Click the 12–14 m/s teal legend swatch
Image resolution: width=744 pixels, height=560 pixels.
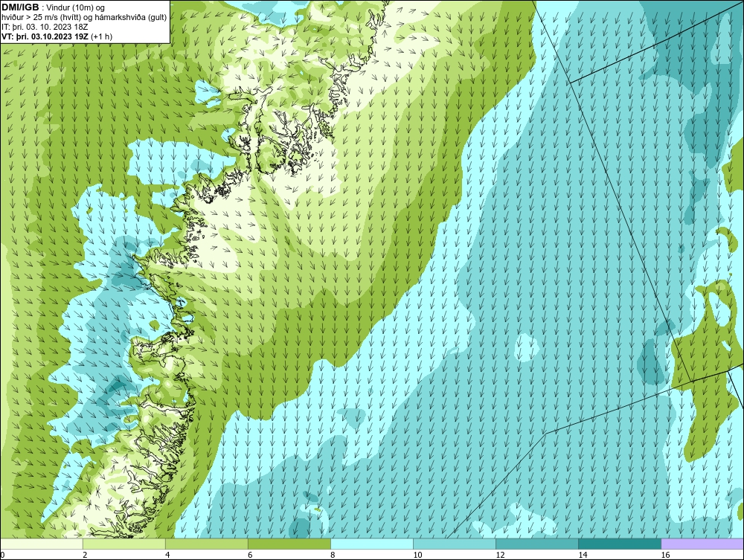pos(537,544)
